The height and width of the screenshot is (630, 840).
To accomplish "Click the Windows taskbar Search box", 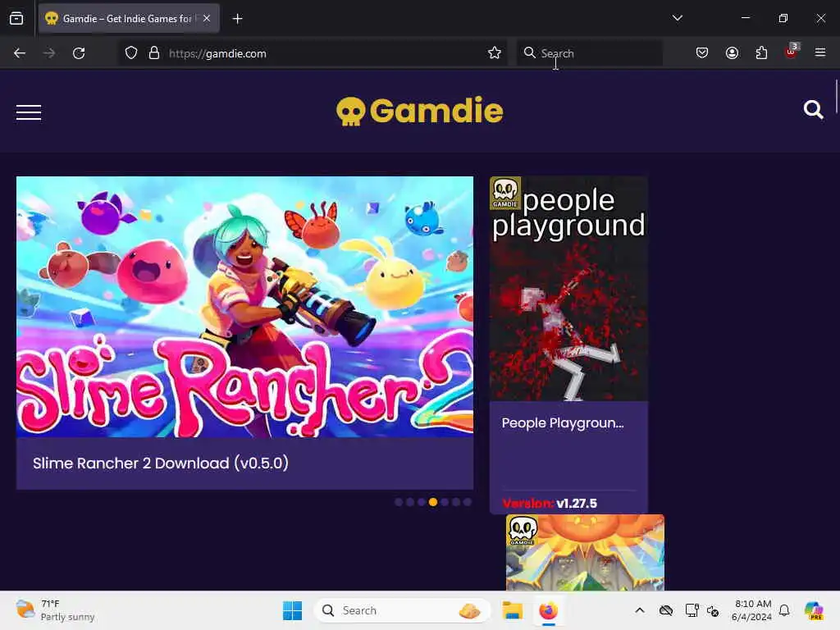I will point(402,610).
